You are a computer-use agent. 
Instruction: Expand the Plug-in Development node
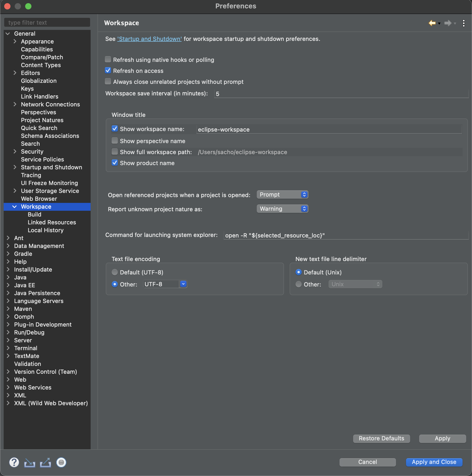click(8, 324)
